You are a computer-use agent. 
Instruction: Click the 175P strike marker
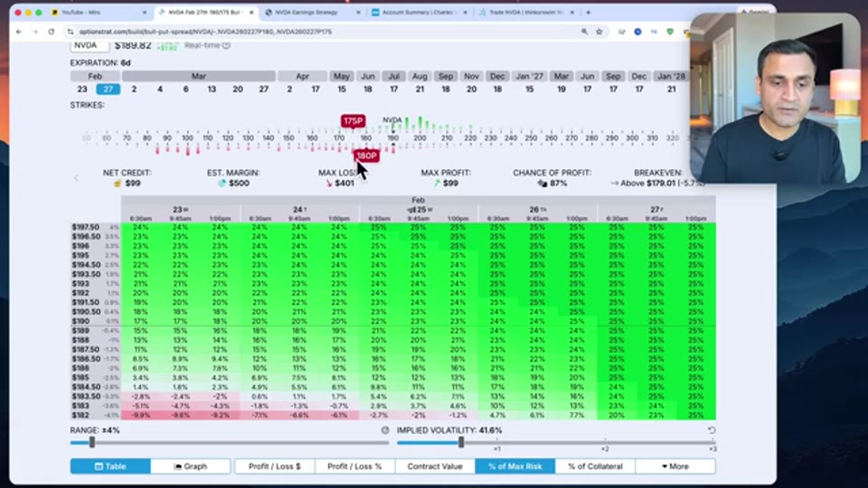pyautogui.click(x=353, y=120)
